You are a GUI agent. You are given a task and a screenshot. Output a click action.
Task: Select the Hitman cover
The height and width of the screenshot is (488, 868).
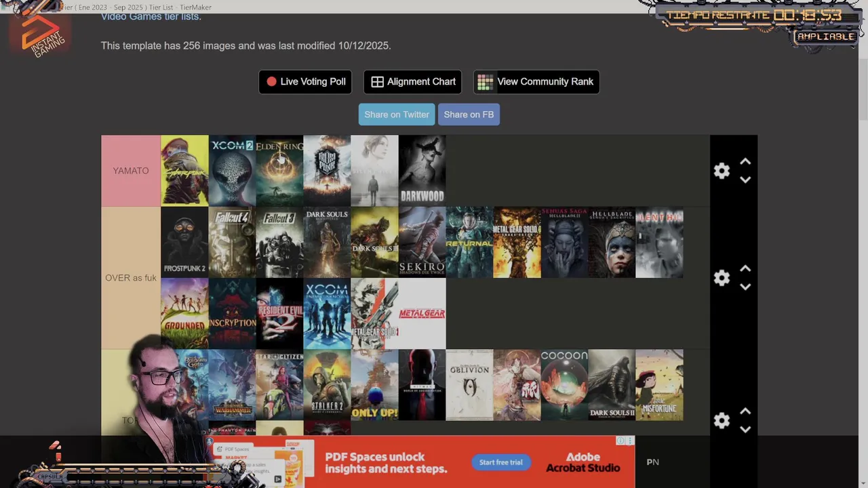pos(422,384)
